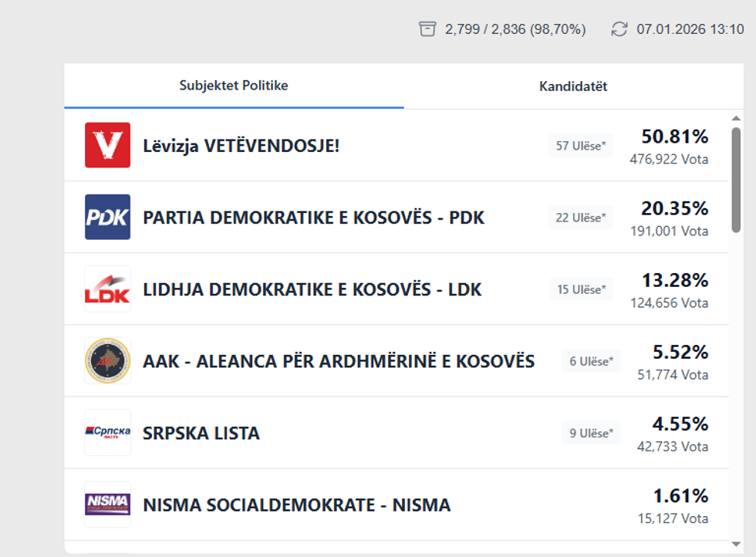The image size is (756, 557).
Task: Click the PDK party logo
Action: (x=107, y=217)
